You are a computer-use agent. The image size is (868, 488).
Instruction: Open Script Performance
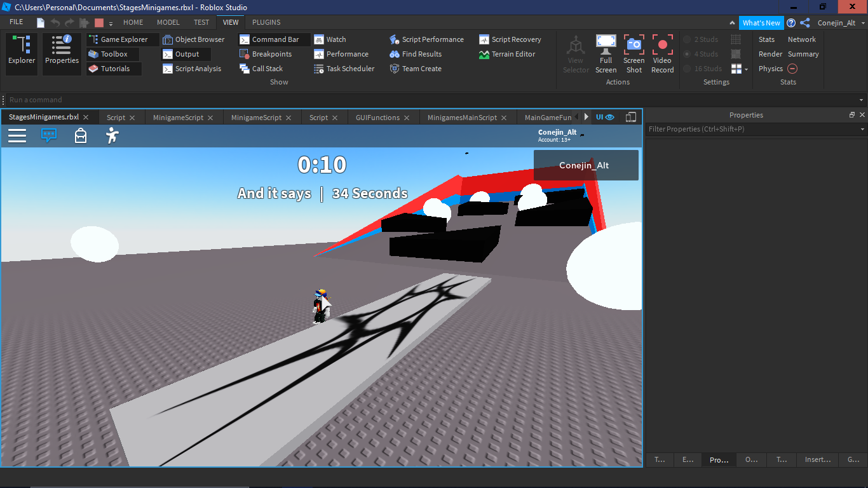[x=426, y=39]
